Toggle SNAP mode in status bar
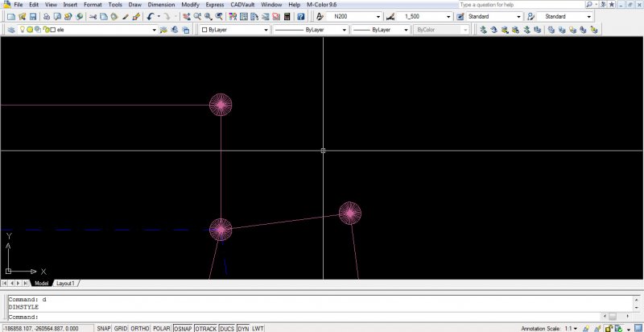Viewport: 644px width, 332px height. 104,328
